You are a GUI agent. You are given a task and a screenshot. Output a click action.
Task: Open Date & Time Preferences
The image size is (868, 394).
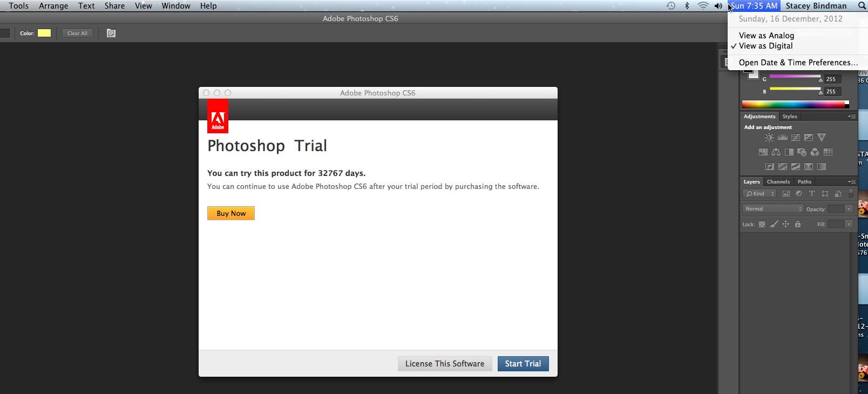798,63
